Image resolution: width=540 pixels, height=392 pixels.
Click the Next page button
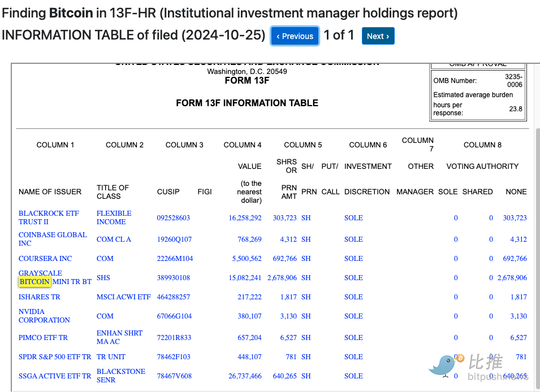click(378, 36)
